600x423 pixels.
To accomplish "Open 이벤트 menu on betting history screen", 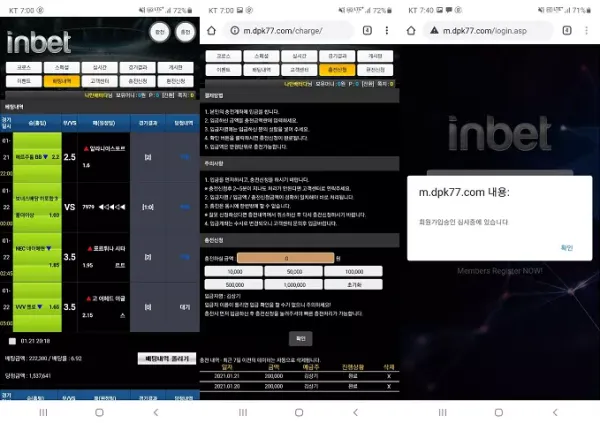I will [24, 81].
